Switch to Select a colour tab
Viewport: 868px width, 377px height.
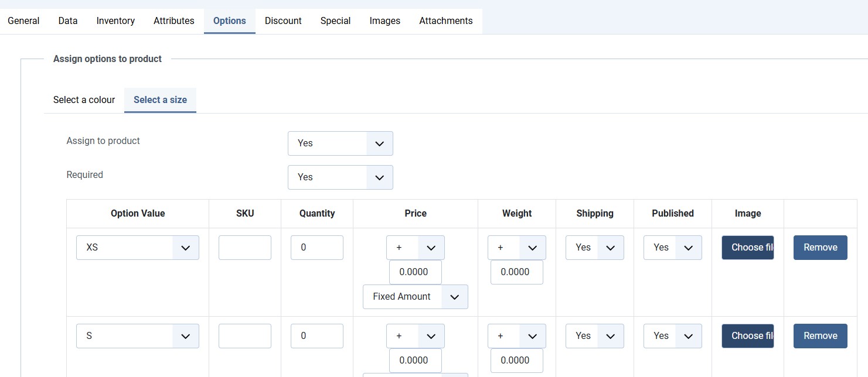pos(84,100)
